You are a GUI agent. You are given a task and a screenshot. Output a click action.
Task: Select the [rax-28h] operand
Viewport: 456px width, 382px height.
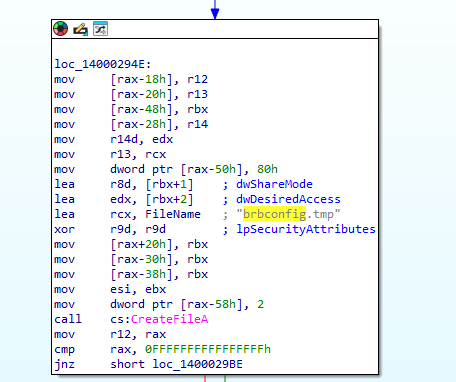(x=141, y=124)
